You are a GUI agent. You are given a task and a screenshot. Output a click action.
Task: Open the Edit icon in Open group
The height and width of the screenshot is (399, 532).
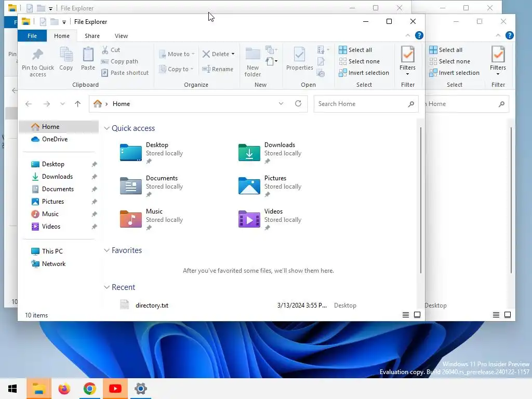(321, 61)
